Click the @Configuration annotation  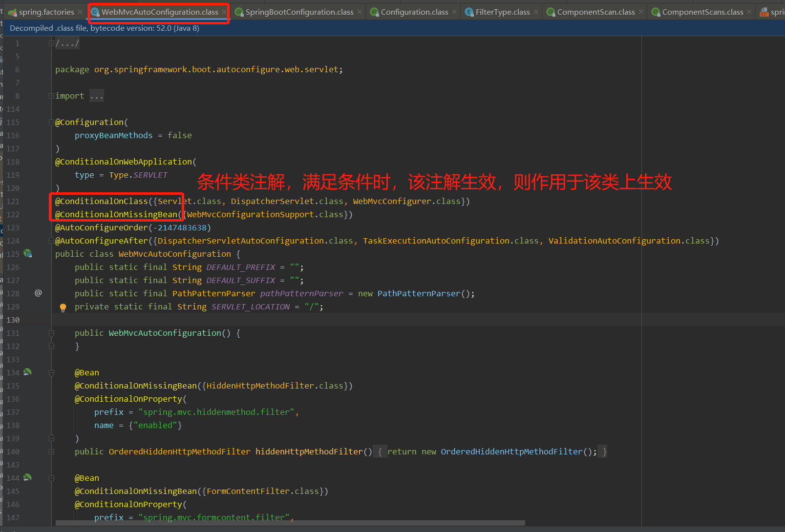click(x=89, y=122)
